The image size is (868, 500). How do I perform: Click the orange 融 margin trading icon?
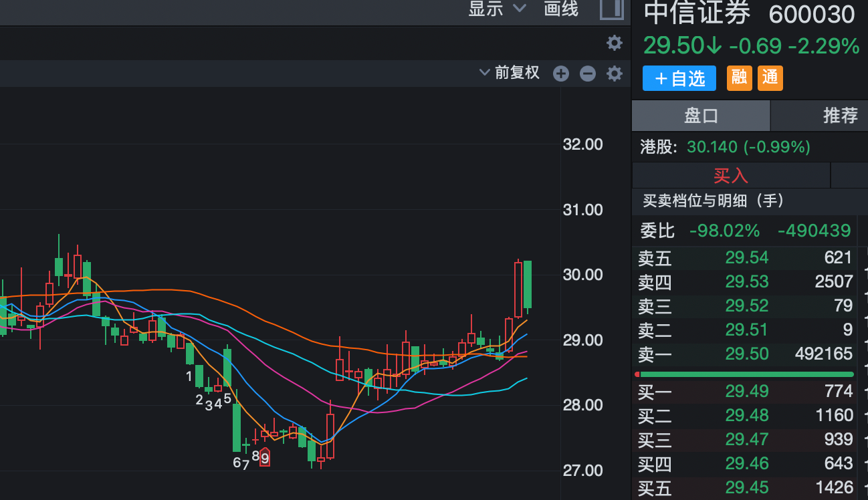pos(739,78)
